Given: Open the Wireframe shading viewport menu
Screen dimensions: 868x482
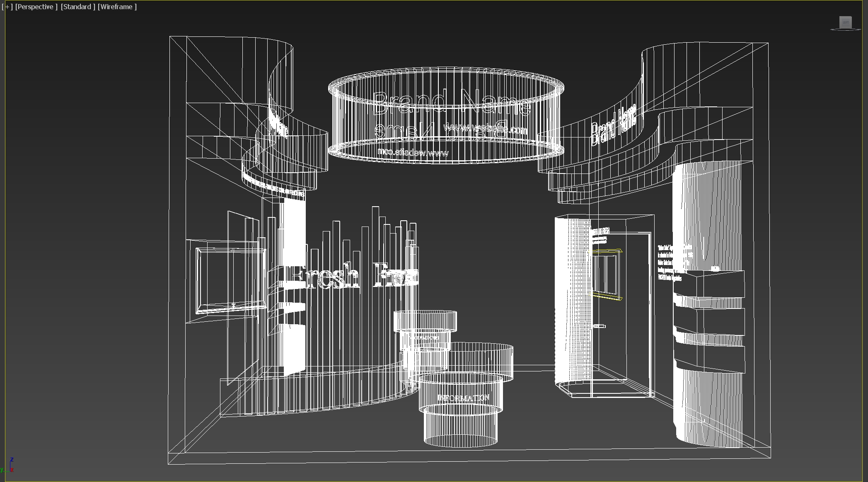Looking at the screenshot, I should coord(117,7).
